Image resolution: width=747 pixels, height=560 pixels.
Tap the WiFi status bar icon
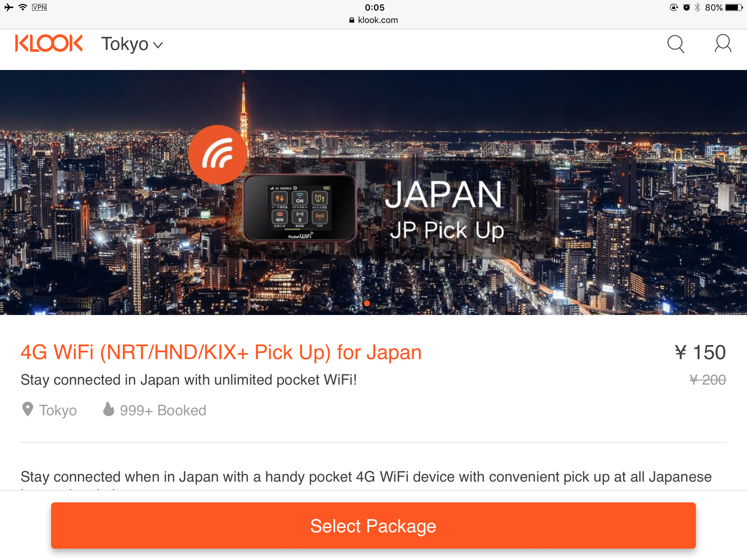23,7
